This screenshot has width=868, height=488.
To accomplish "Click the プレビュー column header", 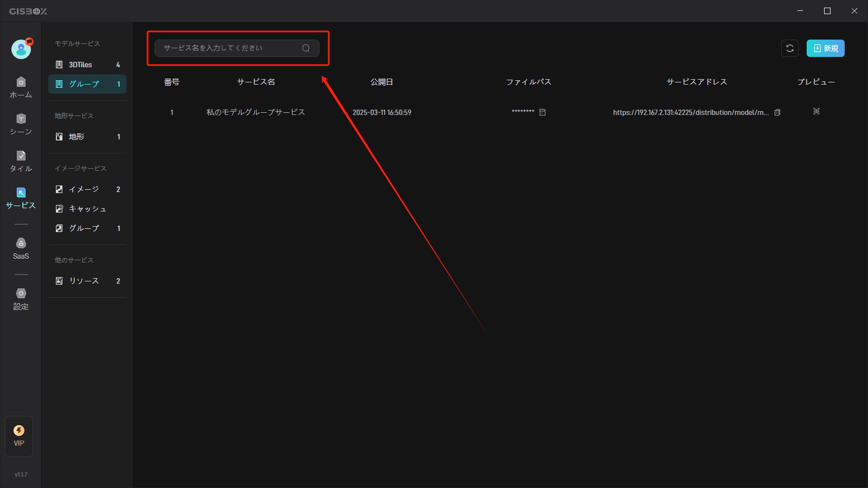I will 816,82.
